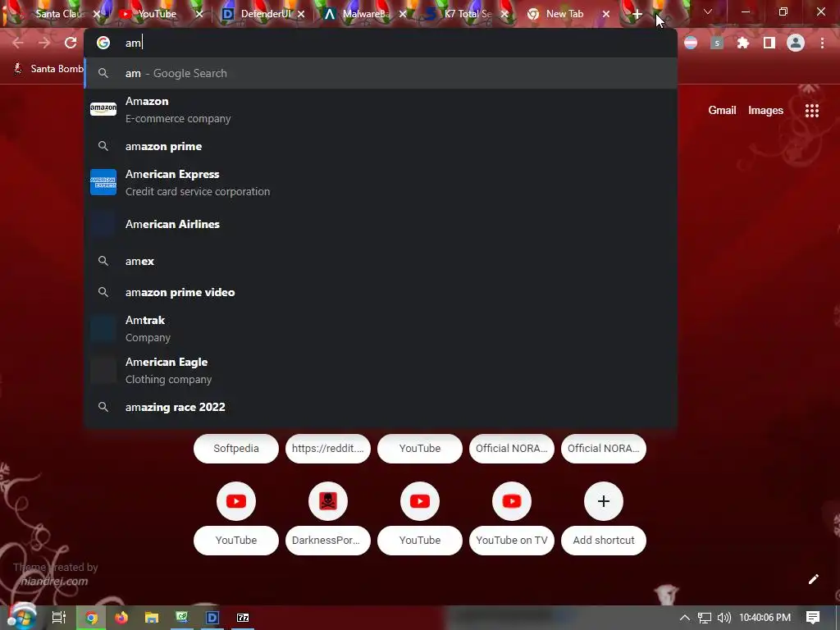Pick the 'amazing race 2022' suggestion
Screen dimensions: 840x630
click(x=381, y=407)
